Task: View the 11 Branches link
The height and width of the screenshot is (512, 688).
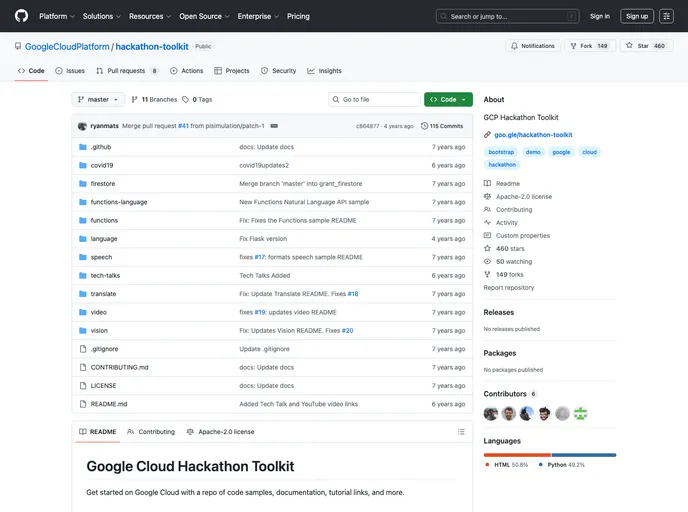Action: click(154, 100)
